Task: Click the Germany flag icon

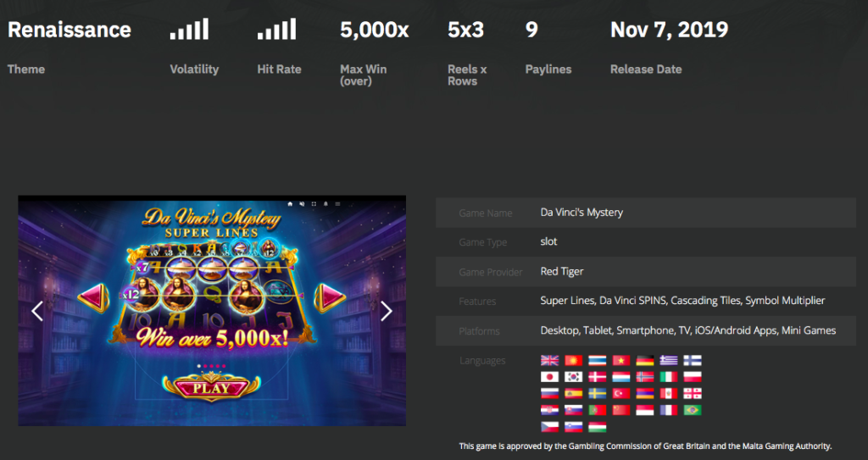Action: [x=645, y=360]
